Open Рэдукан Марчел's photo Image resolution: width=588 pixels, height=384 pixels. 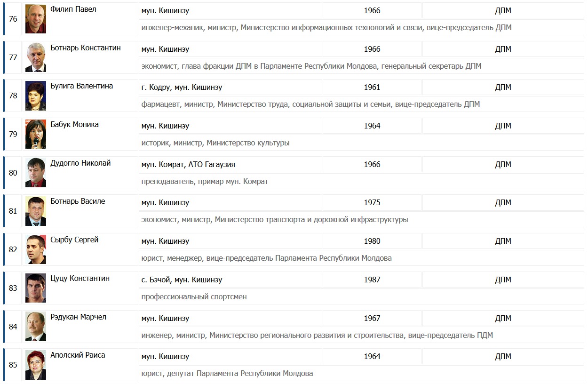pyautogui.click(x=36, y=327)
